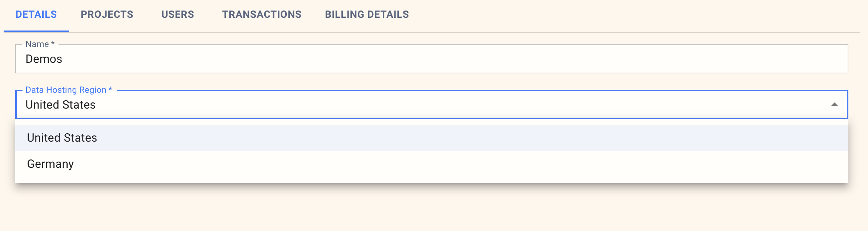Switch to the Projects tab

[x=107, y=15]
